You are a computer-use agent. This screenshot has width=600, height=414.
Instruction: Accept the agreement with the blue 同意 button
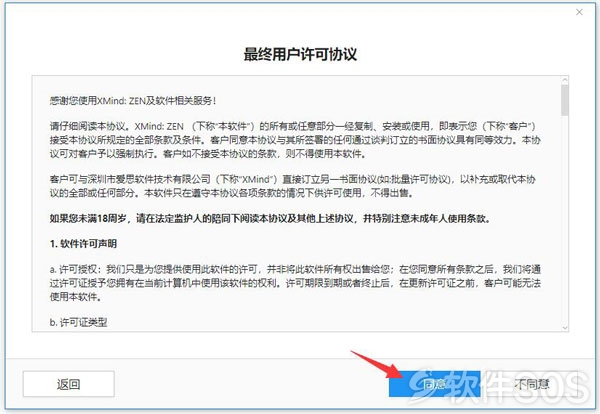(434, 384)
